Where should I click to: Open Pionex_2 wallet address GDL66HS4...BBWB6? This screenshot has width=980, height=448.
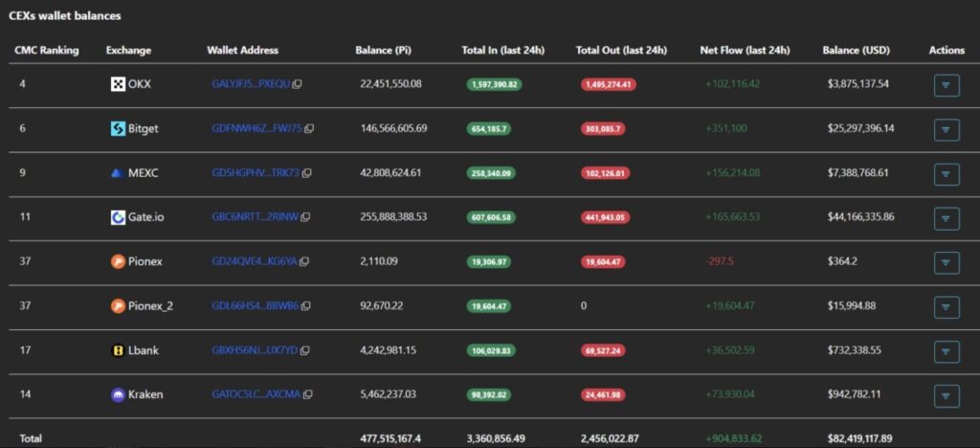click(255, 306)
